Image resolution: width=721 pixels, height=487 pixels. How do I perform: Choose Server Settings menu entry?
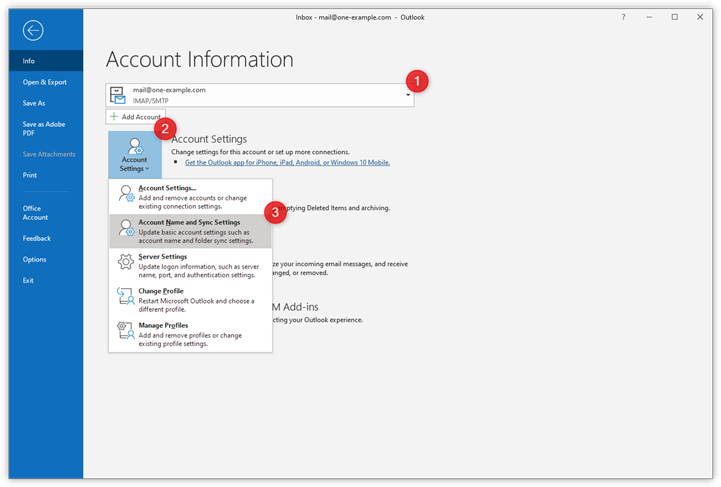click(x=190, y=265)
